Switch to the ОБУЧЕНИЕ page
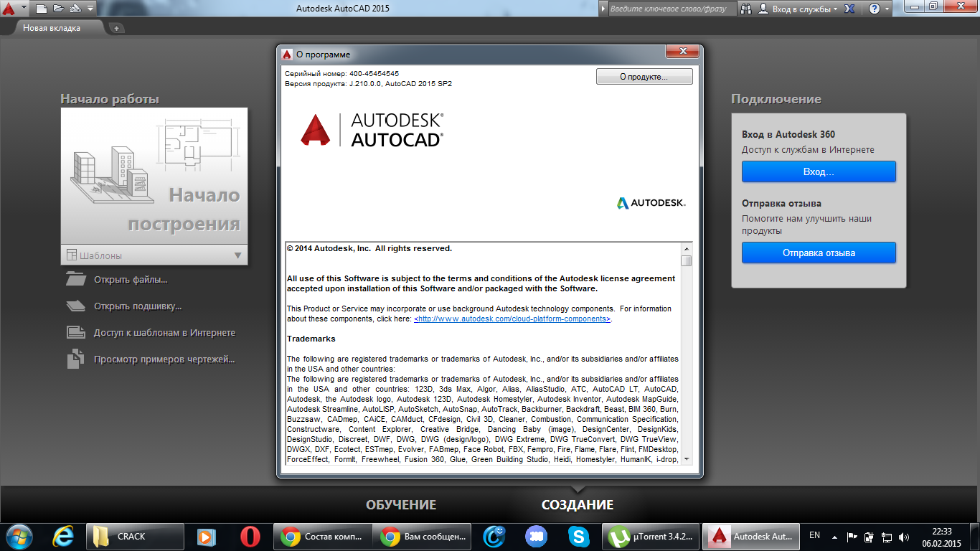Screen dimensions: 980x551 [401, 505]
